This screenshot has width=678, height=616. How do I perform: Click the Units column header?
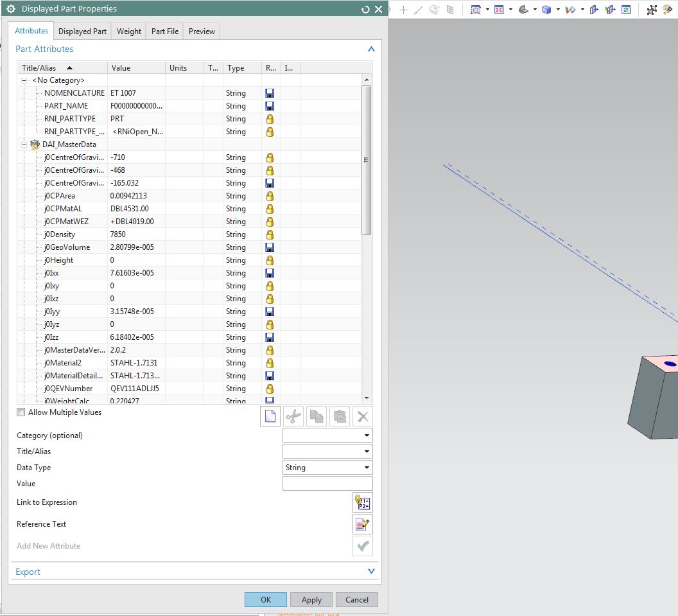point(184,68)
